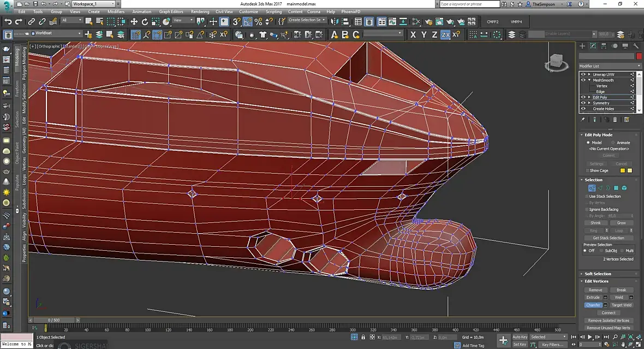Image resolution: width=644 pixels, height=349 pixels.
Task: Open the Rendering menu
Action: (200, 11)
